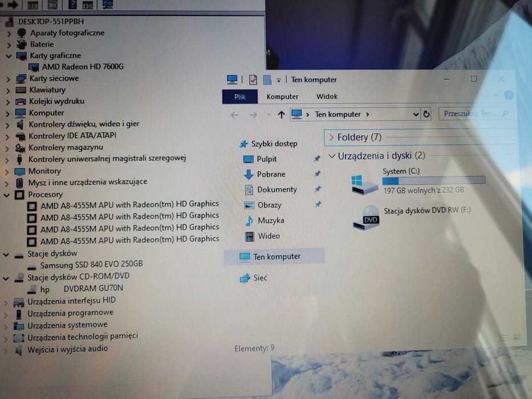
Task: Click the AMD Radeon HD 7600G display adapter icon
Action: (34, 67)
